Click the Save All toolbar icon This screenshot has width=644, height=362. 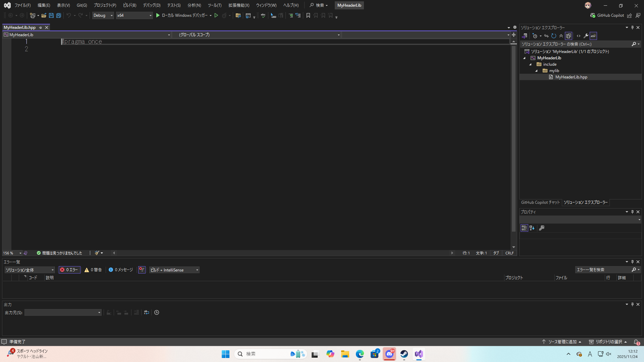pyautogui.click(x=58, y=15)
